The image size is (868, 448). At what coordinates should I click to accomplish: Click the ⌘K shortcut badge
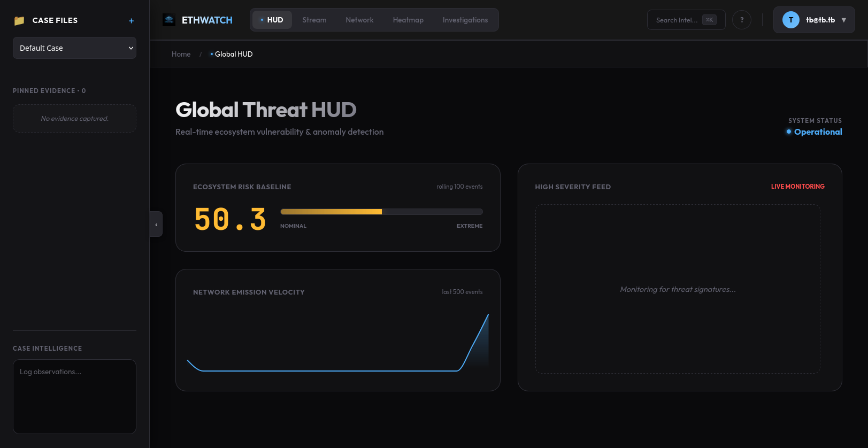tap(709, 20)
